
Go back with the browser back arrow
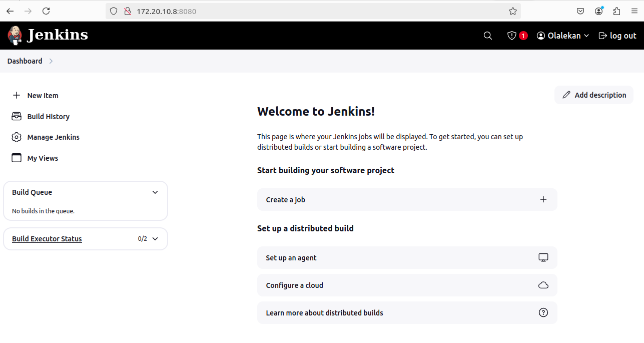tap(10, 11)
